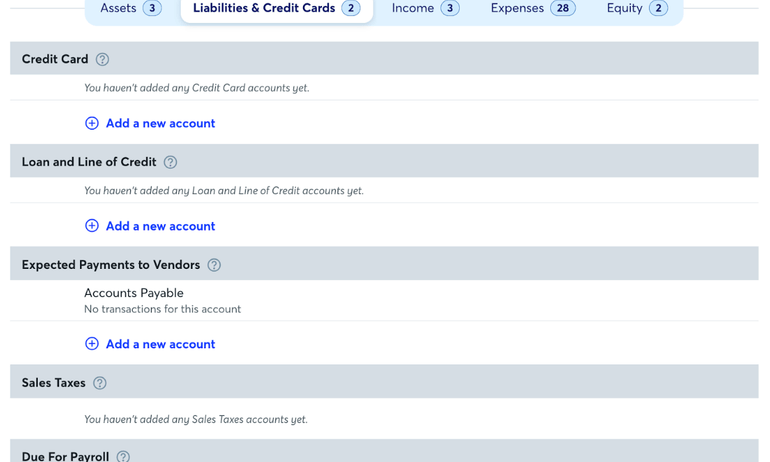Viewport: 770px width, 462px height.
Task: Click plus icon in the Credit Card section
Action: pos(92,123)
